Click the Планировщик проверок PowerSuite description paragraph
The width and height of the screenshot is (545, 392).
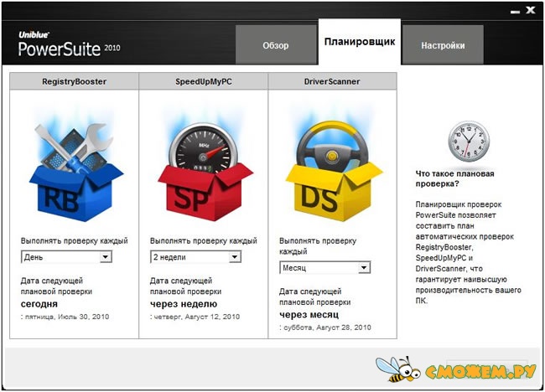coord(468,252)
